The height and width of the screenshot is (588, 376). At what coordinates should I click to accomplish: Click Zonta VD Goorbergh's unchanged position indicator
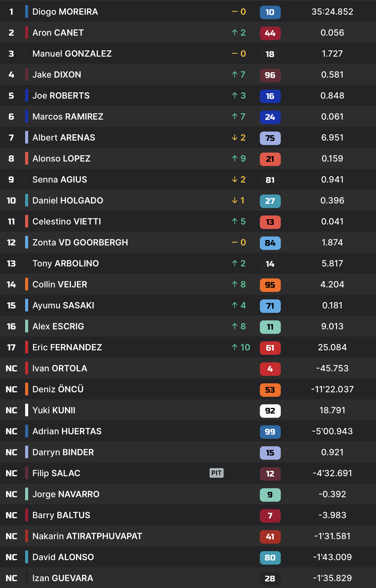[239, 242]
